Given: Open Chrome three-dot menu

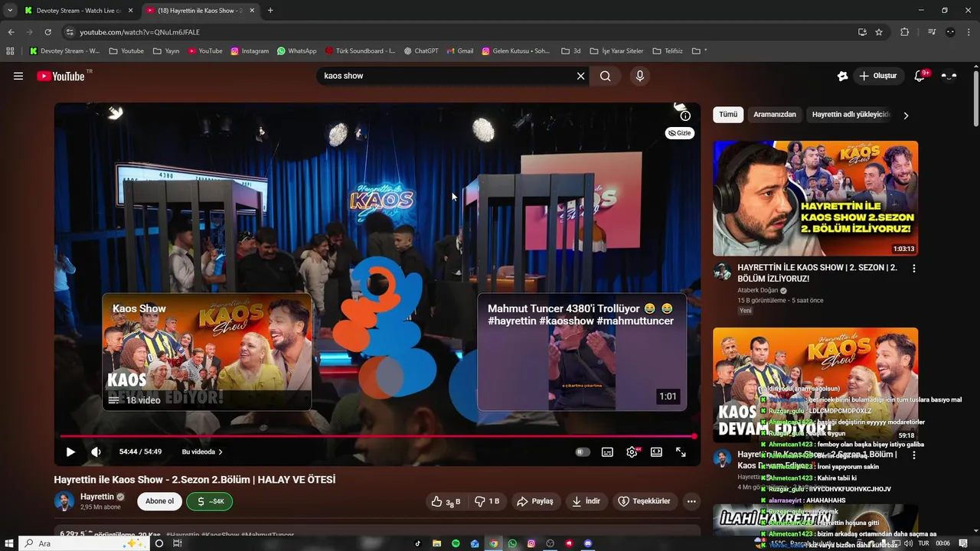Looking at the screenshot, I should tap(968, 32).
